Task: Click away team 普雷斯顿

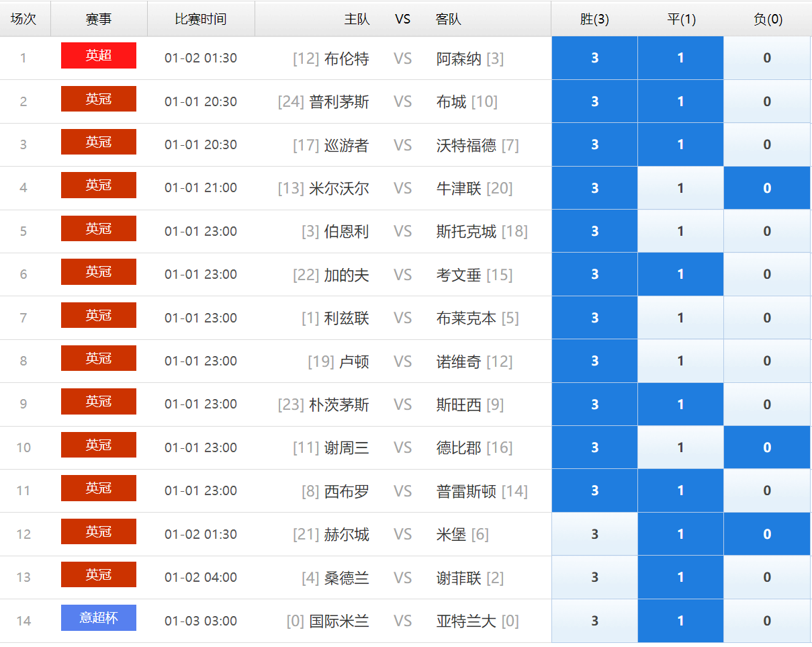Action: point(467,491)
